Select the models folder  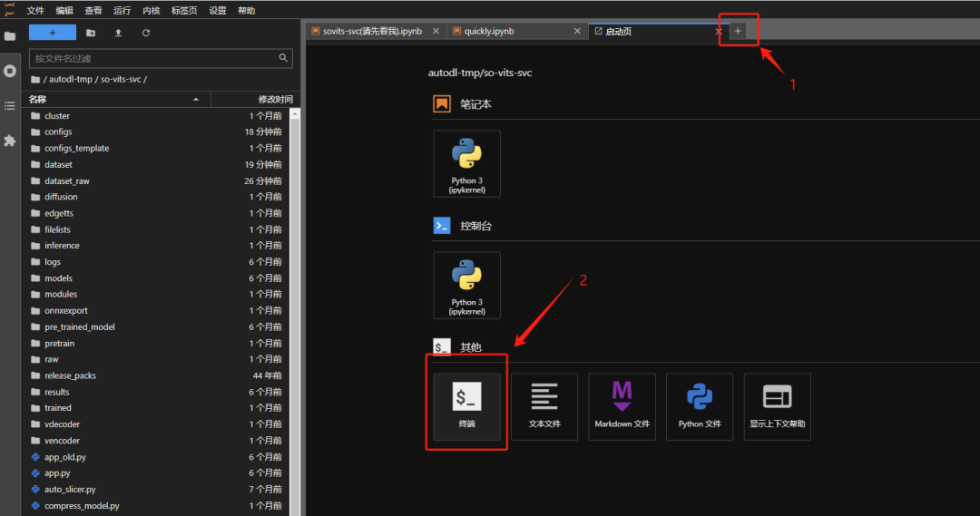click(156, 278)
